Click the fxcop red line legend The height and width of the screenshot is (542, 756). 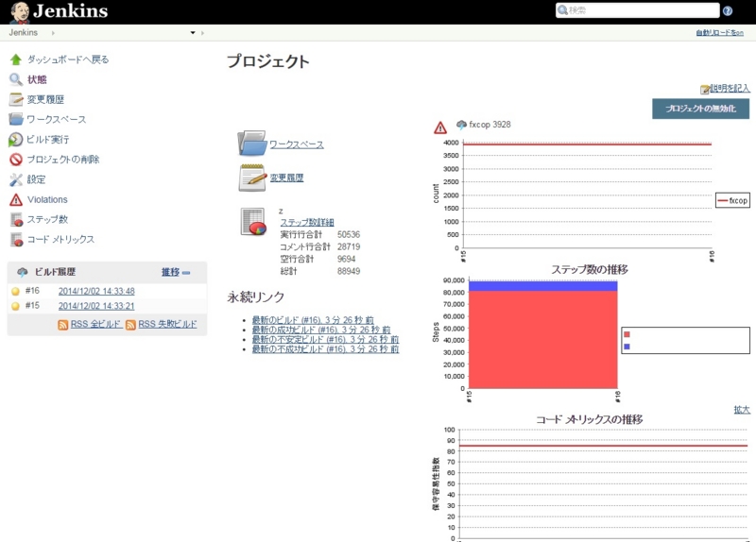point(732,200)
